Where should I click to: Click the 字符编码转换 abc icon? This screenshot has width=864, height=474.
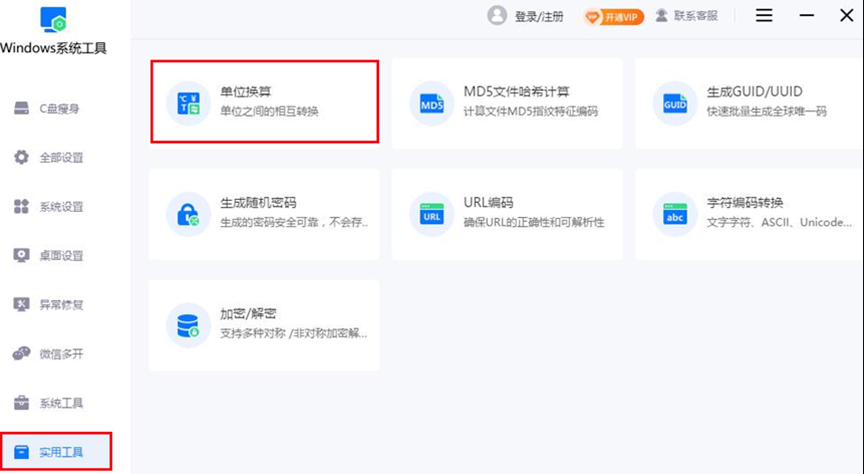coord(675,214)
